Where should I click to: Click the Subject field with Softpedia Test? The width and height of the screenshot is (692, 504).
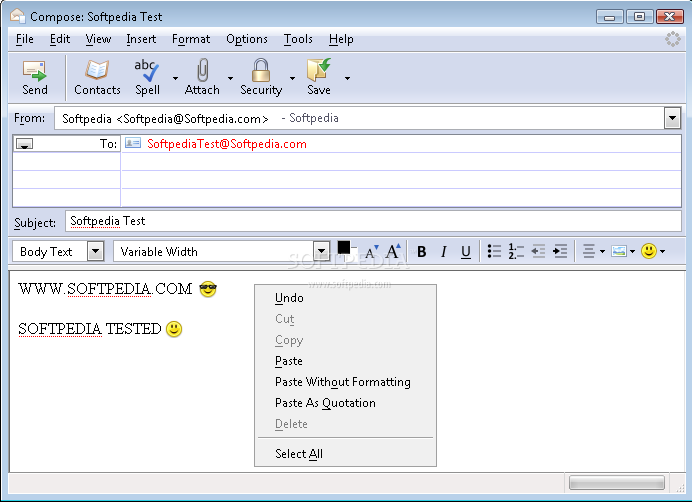point(373,221)
